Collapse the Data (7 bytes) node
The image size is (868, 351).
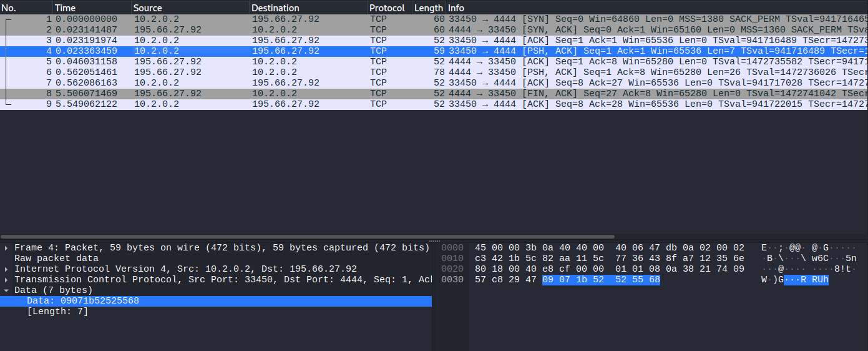point(7,290)
